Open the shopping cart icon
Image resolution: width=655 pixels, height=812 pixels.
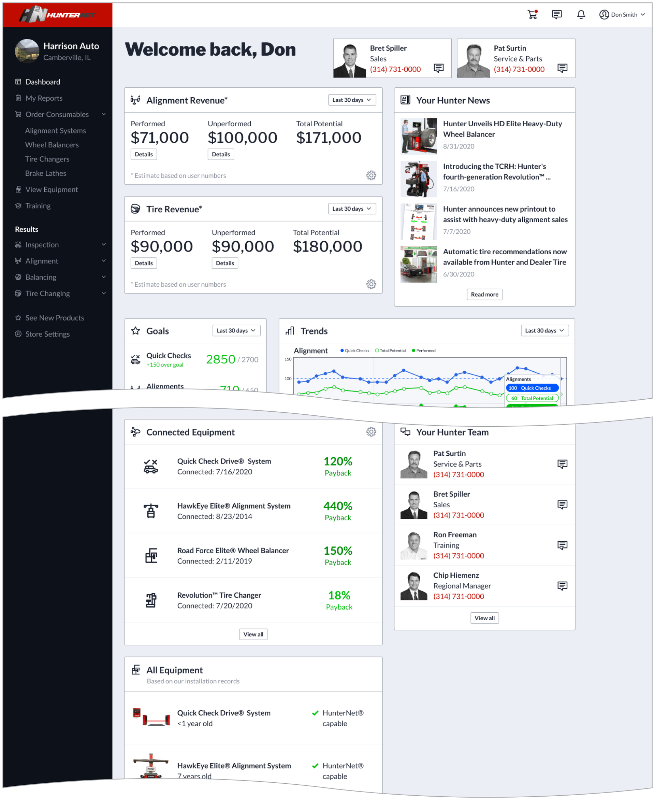[x=533, y=15]
